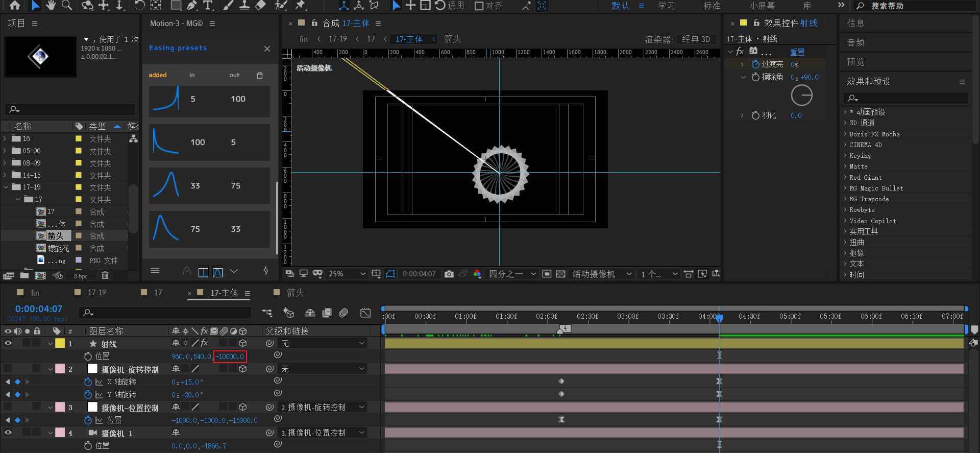Select the 标准 workspace
Viewport: 980px width, 453px height.
[712, 6]
